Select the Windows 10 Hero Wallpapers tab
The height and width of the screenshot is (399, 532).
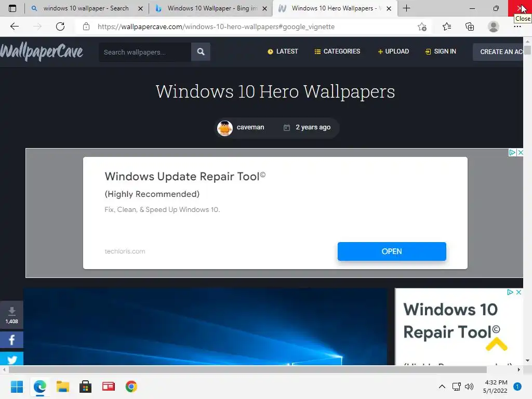(335, 8)
